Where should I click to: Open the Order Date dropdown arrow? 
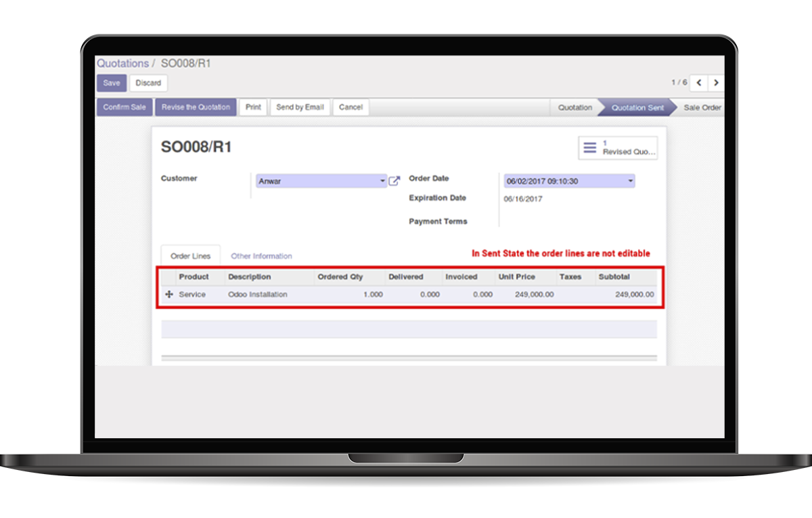[631, 181]
